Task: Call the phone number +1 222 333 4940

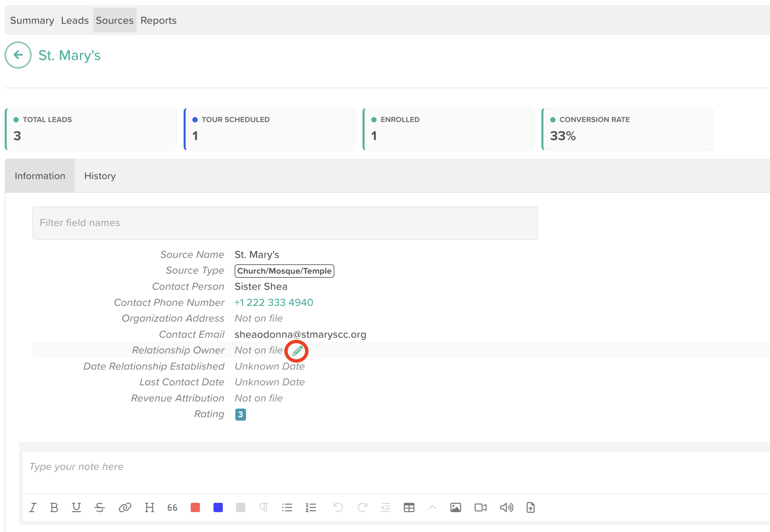Action: (x=274, y=303)
